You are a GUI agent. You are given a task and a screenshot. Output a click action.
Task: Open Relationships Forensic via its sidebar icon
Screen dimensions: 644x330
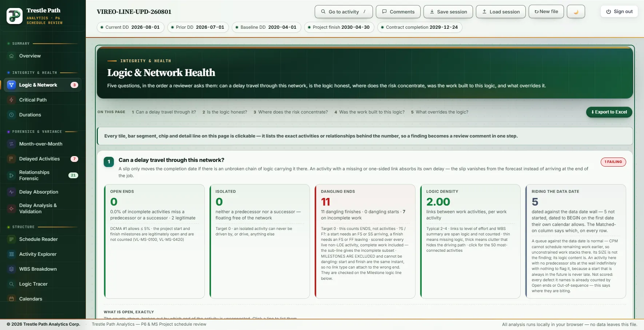pyautogui.click(x=11, y=175)
